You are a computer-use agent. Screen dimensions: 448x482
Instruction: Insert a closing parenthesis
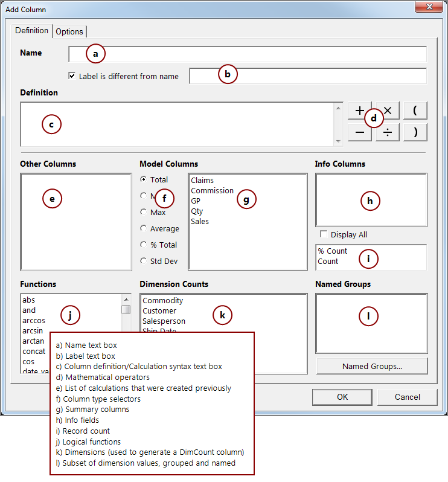[x=415, y=132]
